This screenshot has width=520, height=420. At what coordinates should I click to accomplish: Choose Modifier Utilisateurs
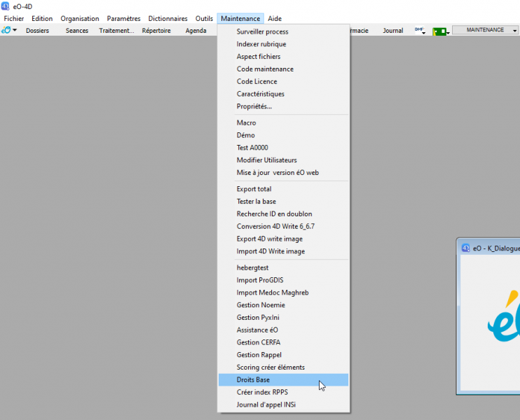pos(284,160)
